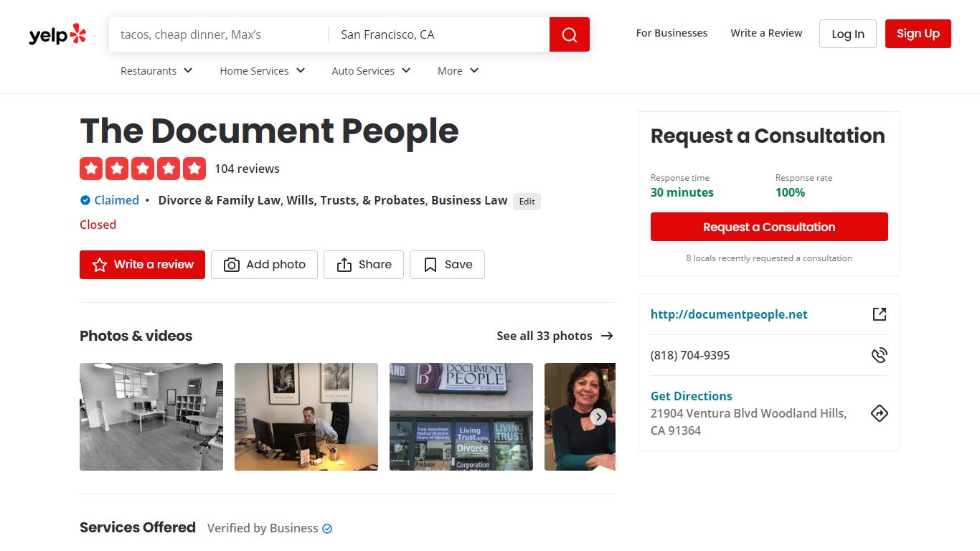Click the address 21904 Ventura Blvd text
980x551 pixels.
tap(748, 422)
